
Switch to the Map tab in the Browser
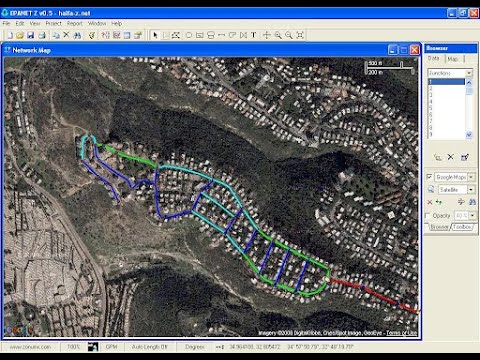pyautogui.click(x=453, y=59)
